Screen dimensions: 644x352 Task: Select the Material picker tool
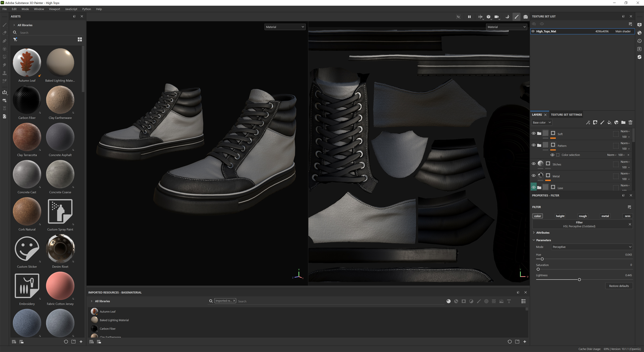coord(4,81)
